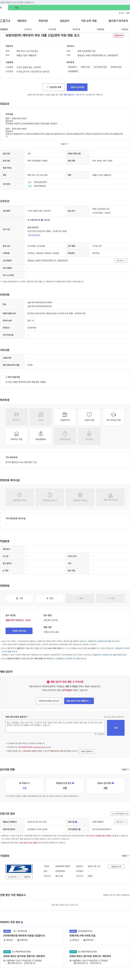The image size is (130, 980).
Task: Click the 필기 selection step
Action: 80,598
